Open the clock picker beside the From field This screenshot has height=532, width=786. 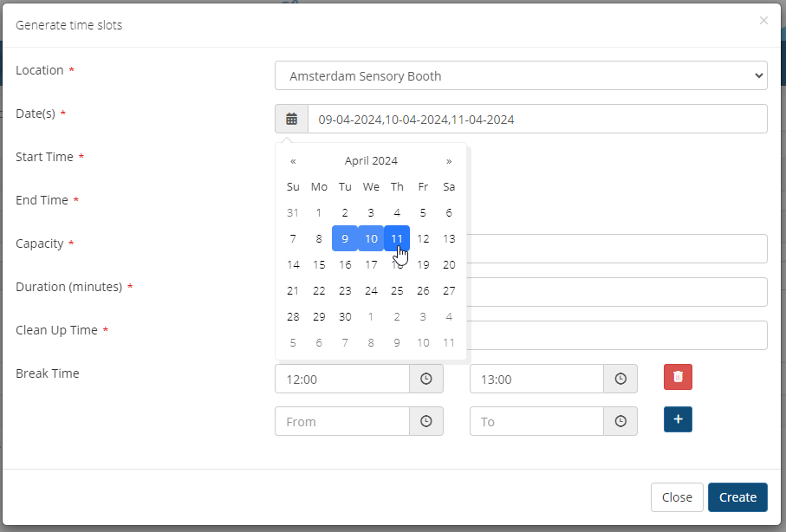coord(425,421)
